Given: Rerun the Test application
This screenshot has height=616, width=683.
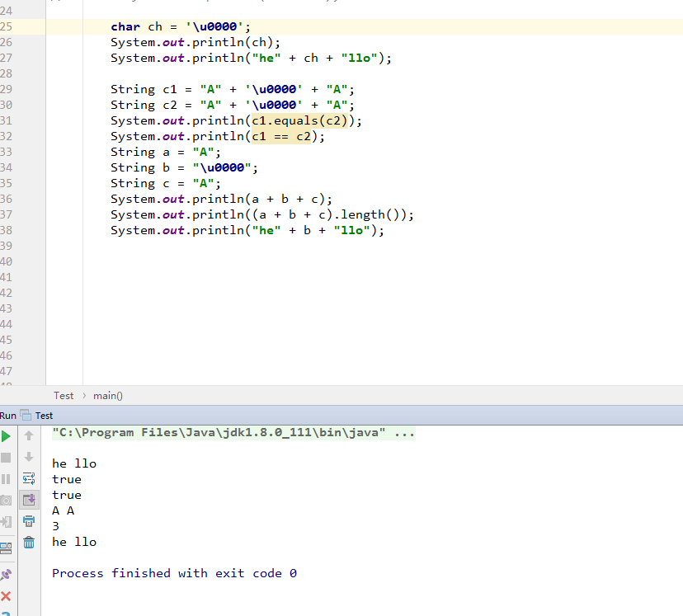Looking at the screenshot, I should click(x=6, y=435).
